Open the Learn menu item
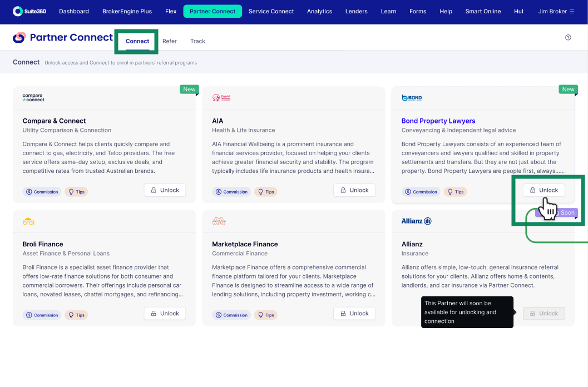 tap(388, 11)
